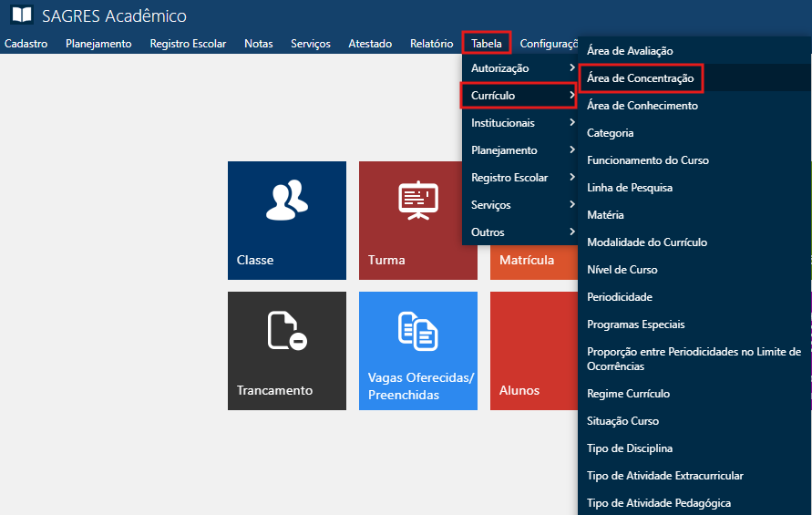
Task: Open the Tabela menu
Action: (x=487, y=43)
